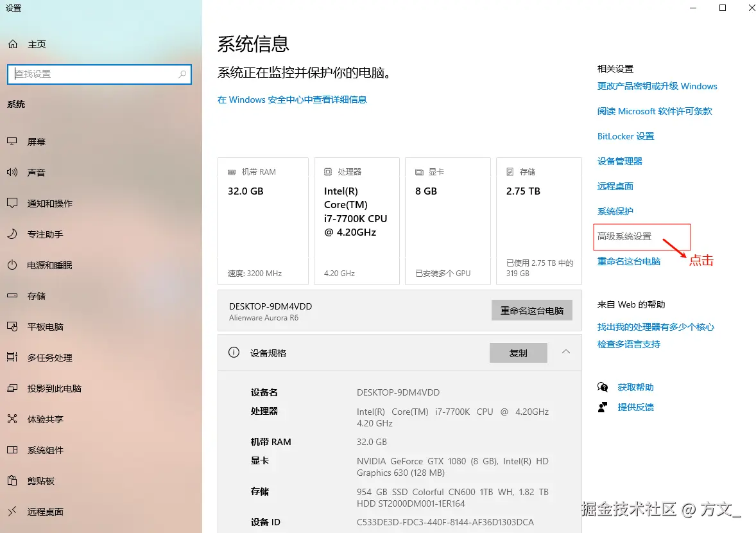Image resolution: width=756 pixels, height=533 pixels.
Task: Open 电源和睡眠 settings page
Action: [x=50, y=265]
